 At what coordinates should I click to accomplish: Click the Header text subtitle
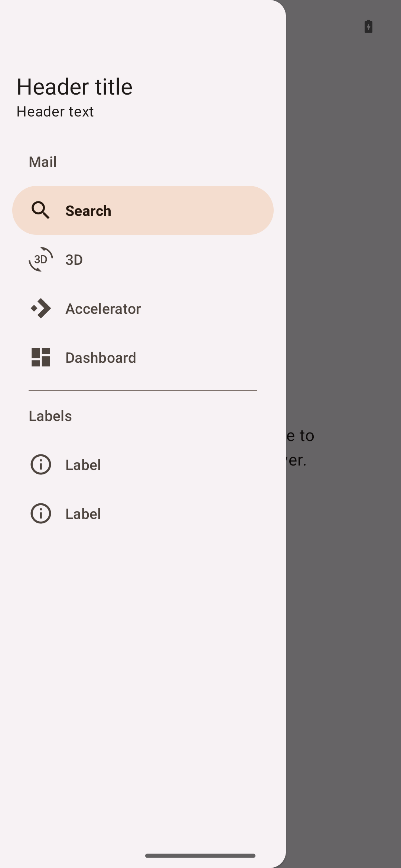[x=55, y=111]
